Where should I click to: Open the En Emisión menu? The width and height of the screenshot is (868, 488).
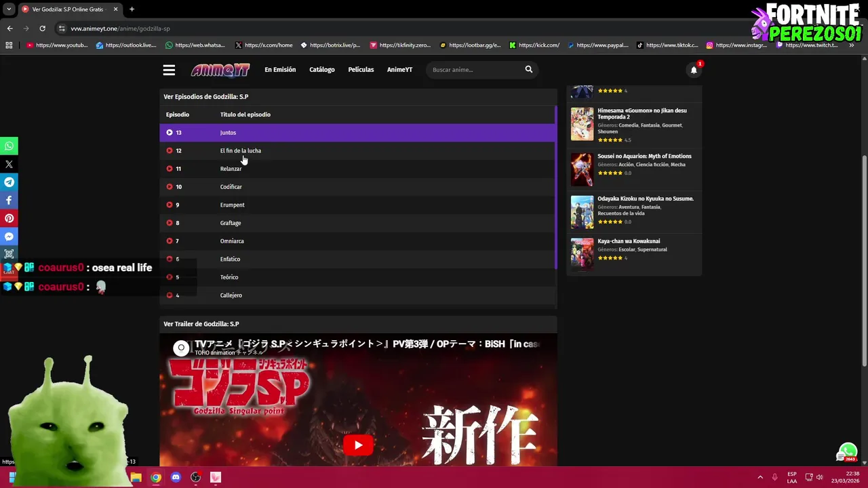[x=280, y=70]
